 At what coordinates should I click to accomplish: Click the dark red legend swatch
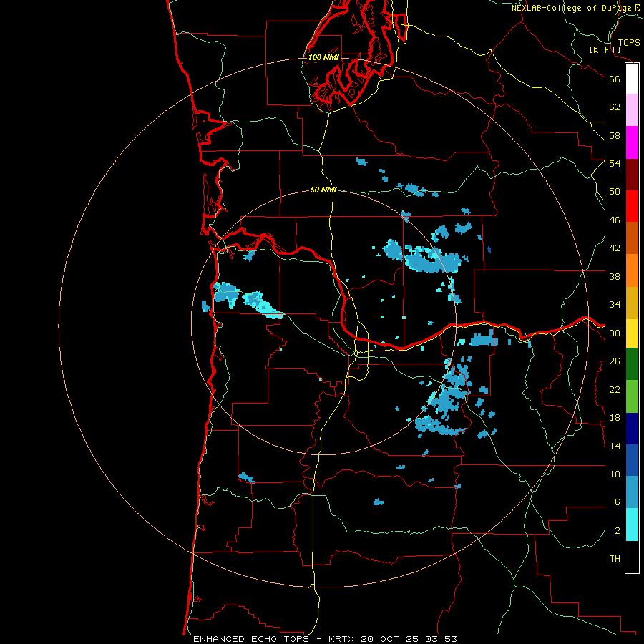pyautogui.click(x=632, y=175)
